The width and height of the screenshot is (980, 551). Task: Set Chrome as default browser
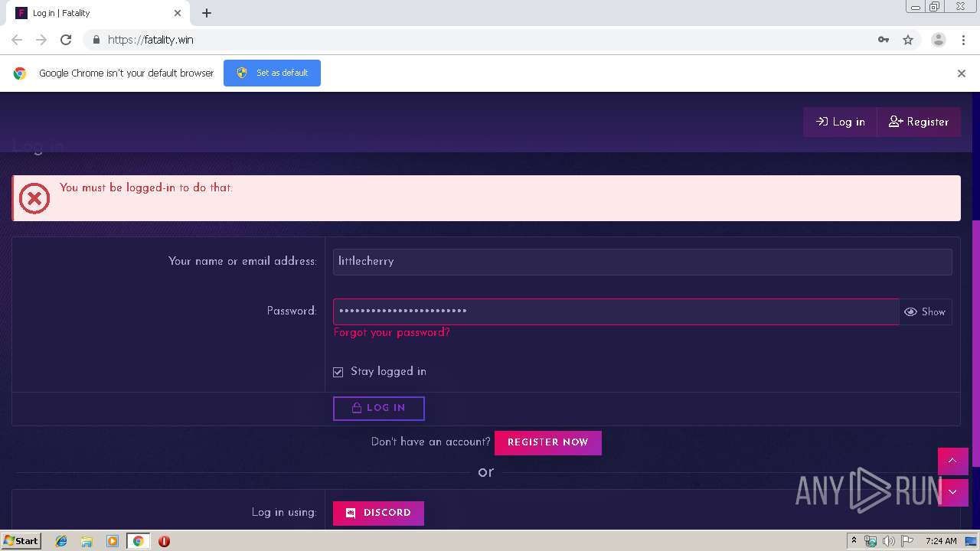click(x=272, y=73)
